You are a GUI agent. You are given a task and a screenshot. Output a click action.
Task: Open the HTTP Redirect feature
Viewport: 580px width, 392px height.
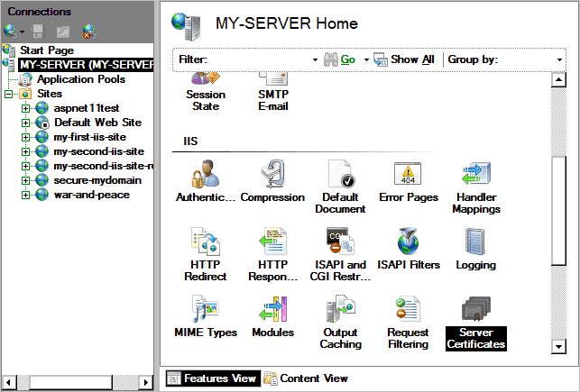pyautogui.click(x=206, y=254)
